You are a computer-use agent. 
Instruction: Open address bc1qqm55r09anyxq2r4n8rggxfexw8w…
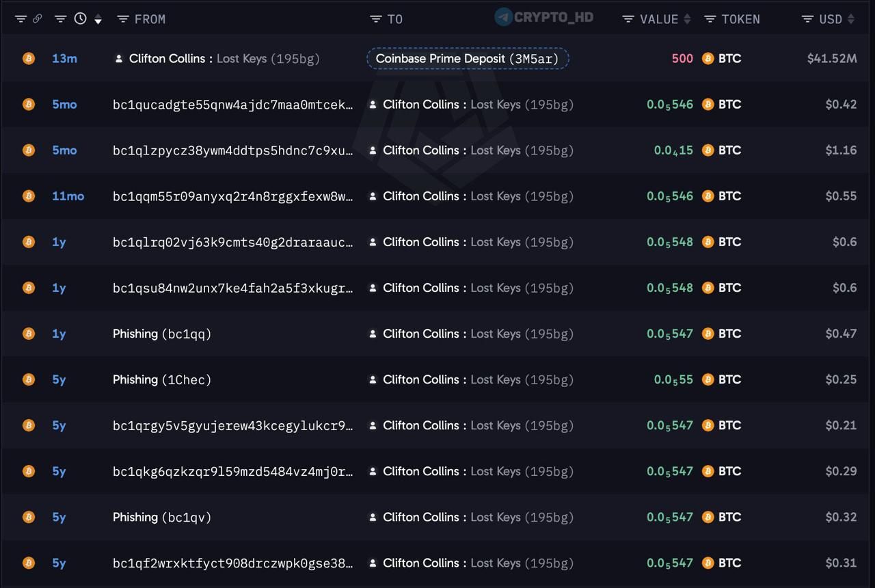click(x=233, y=196)
